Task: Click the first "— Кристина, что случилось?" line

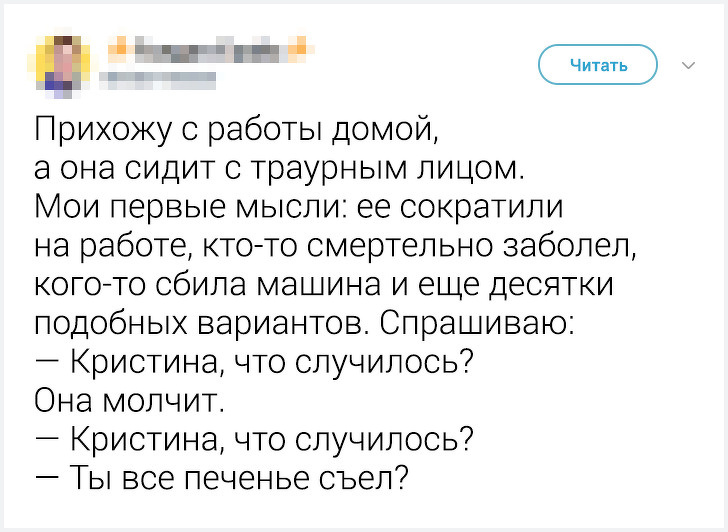Action: (x=254, y=362)
